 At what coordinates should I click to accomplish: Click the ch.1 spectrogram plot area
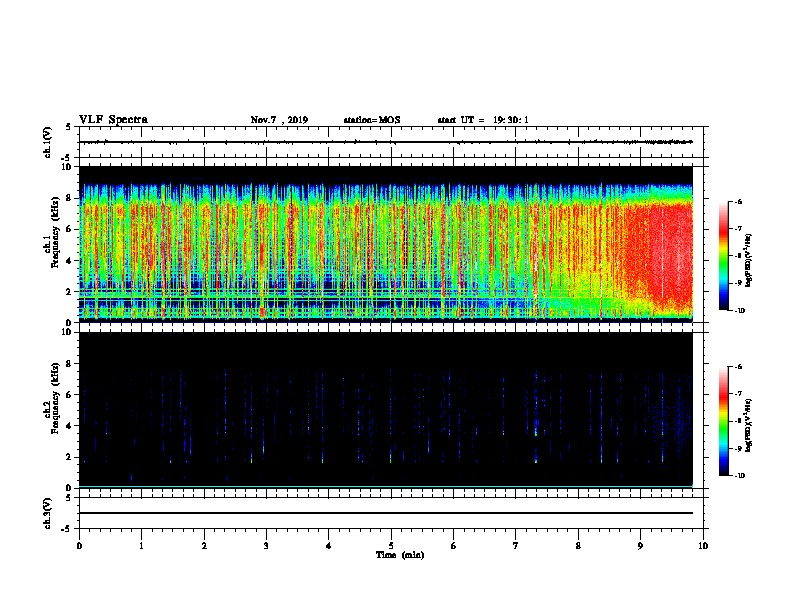pyautogui.click(x=386, y=244)
